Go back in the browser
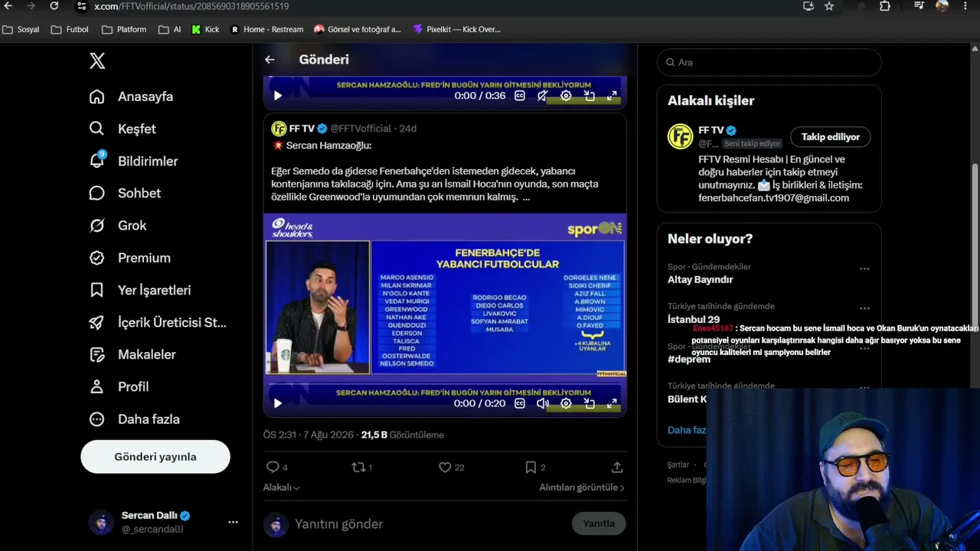This screenshot has height=551, width=980. coord(8,6)
